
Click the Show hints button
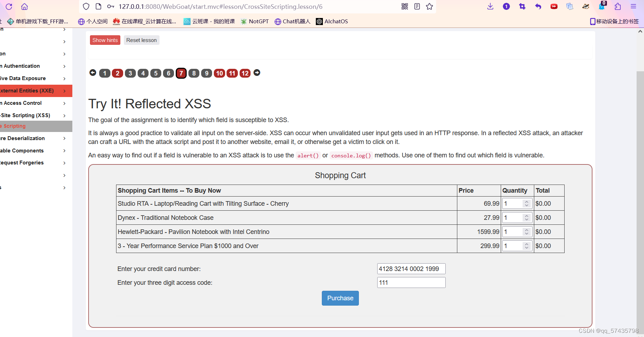pyautogui.click(x=105, y=40)
